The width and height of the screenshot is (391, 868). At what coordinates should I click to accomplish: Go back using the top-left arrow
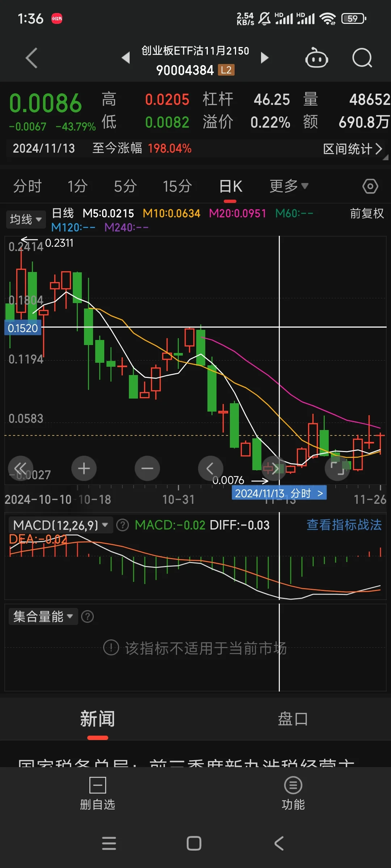[x=31, y=58]
